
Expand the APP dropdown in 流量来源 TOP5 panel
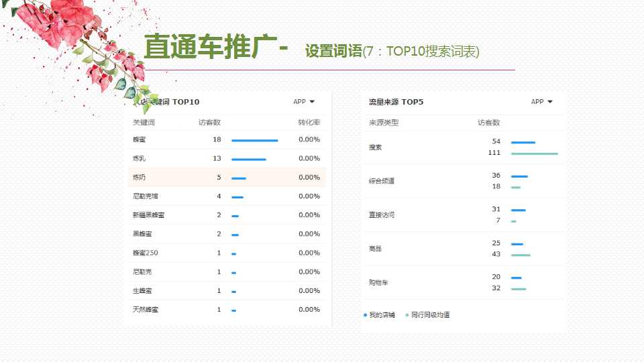(541, 102)
